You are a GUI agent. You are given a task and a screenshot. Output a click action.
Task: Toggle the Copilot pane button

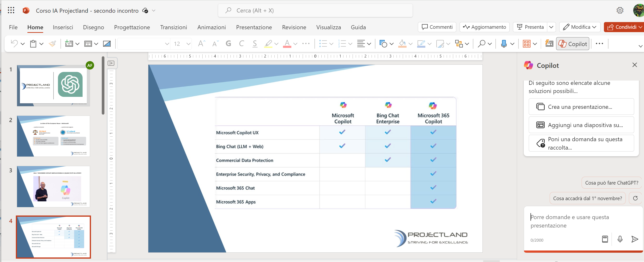point(572,44)
